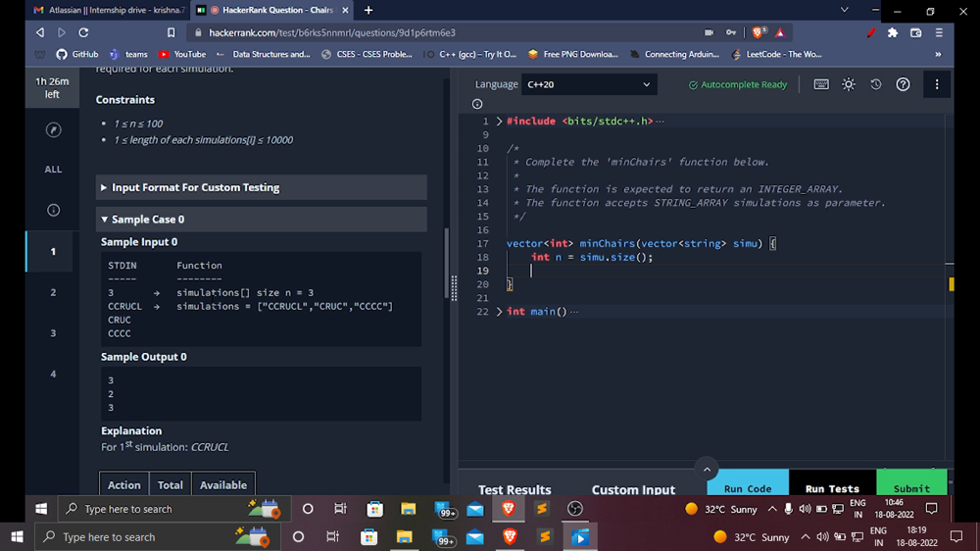This screenshot has width=980, height=551.
Task: Open the Custom Input tab
Action: point(633,489)
